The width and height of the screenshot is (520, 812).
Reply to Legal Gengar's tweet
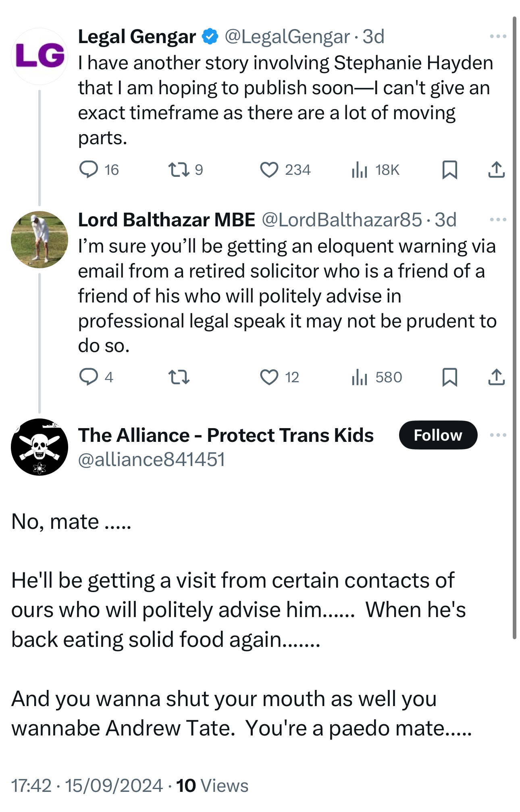coord(88,170)
